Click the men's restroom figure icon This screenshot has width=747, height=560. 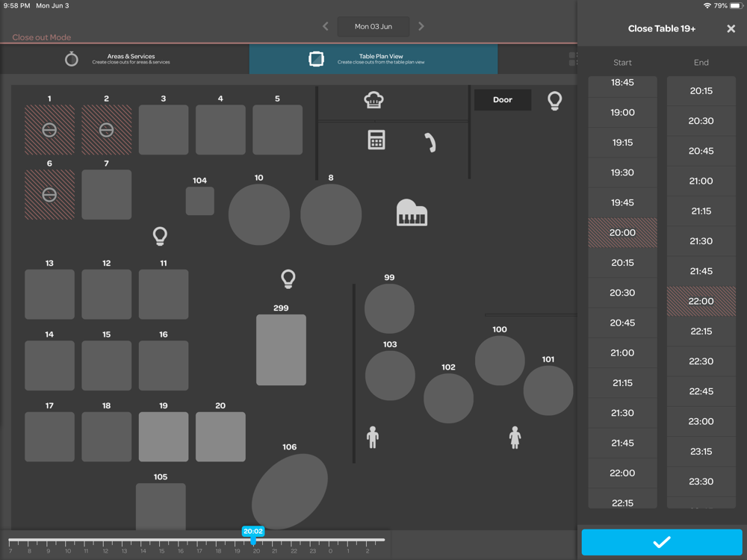[x=373, y=437]
